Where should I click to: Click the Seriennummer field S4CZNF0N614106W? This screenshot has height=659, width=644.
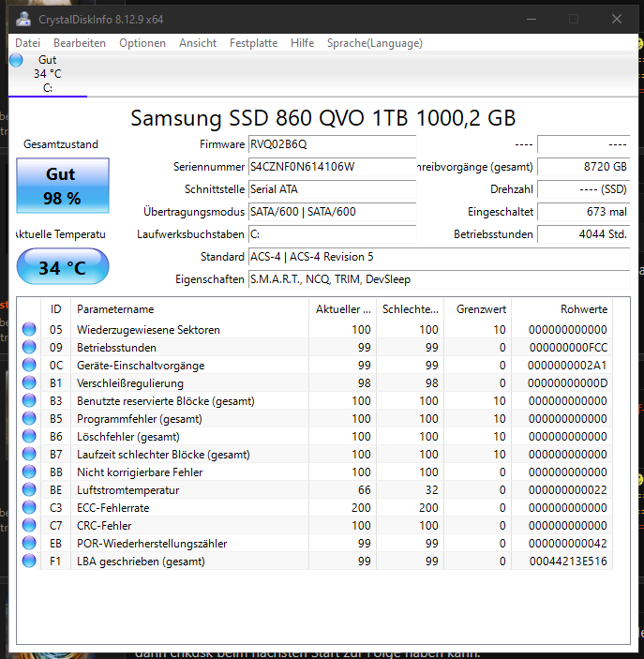click(x=332, y=167)
